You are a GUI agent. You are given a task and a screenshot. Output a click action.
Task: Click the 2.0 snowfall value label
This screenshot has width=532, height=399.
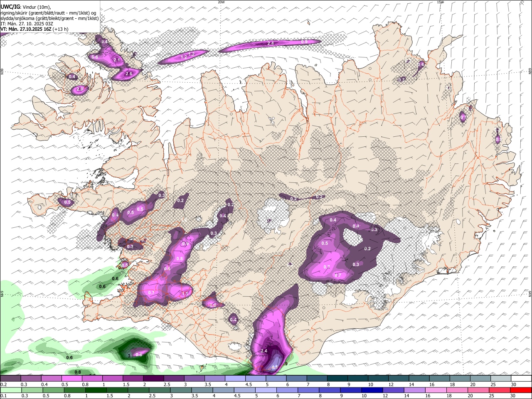(80, 89)
